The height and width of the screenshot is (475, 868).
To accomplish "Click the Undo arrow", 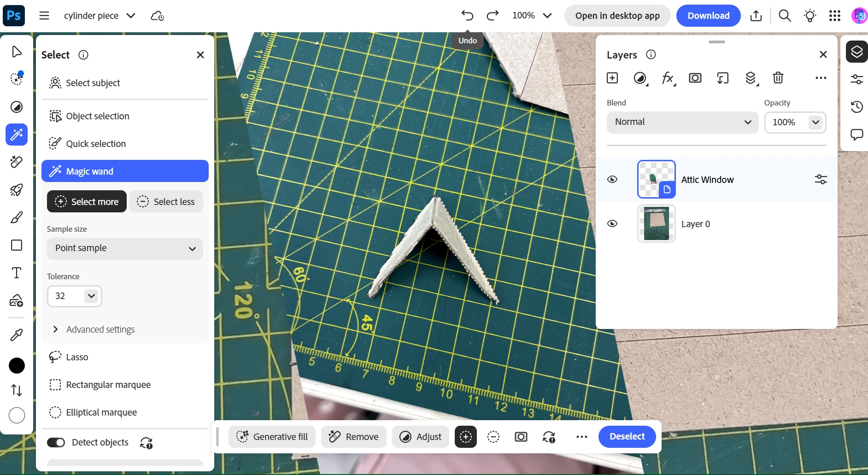I will (x=467, y=15).
